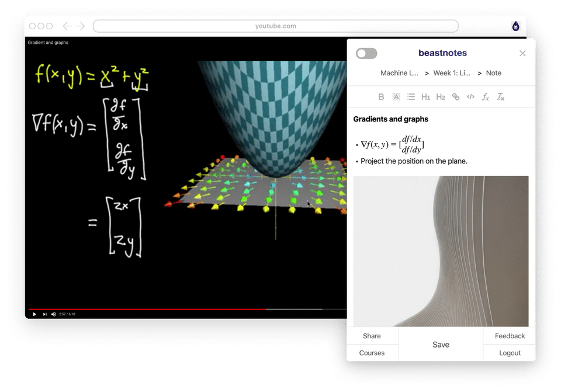
Task: Apply Heading 1 style
Action: click(x=425, y=97)
